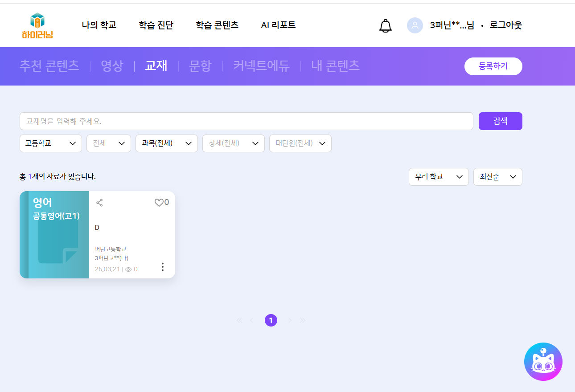The image size is (575, 392).
Task: Click the share icon on the textbook card
Action: (99, 203)
